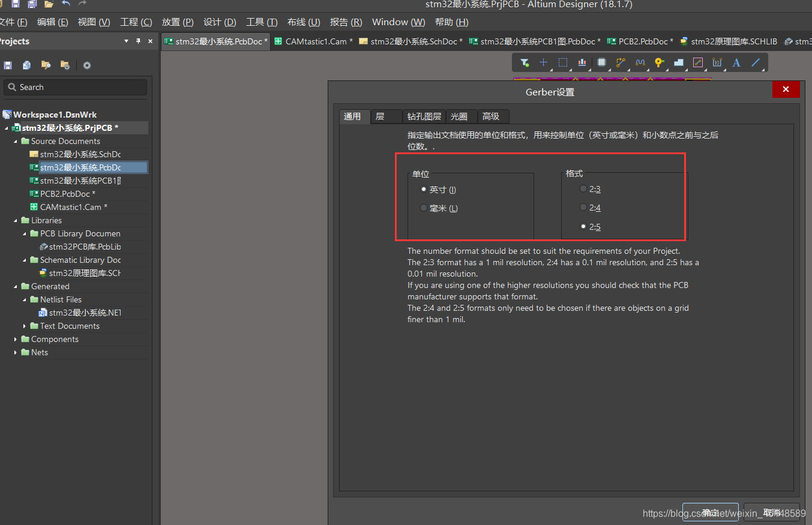Click the align objects bar-chart icon
This screenshot has width=812, height=525.
coord(582,62)
